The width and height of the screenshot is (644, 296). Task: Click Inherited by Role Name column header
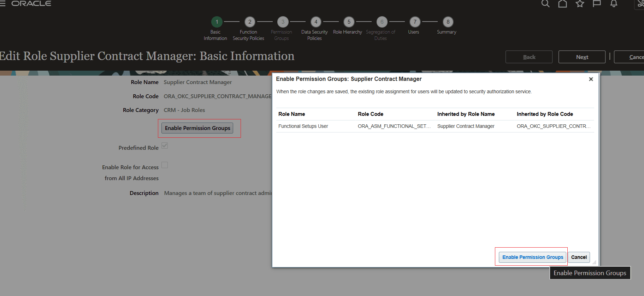point(466,114)
